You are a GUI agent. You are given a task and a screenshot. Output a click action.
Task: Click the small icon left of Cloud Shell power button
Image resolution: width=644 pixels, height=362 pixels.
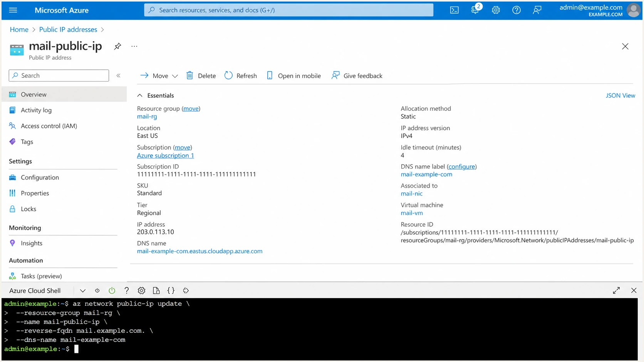(x=97, y=290)
